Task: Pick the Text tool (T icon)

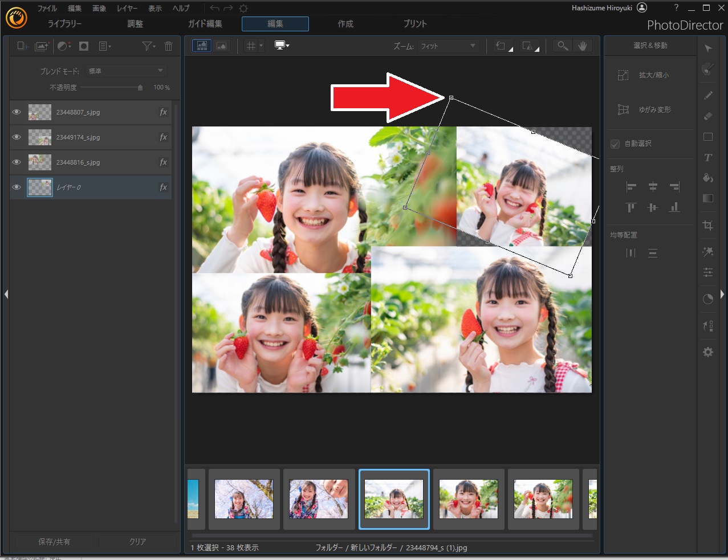Action: click(708, 158)
